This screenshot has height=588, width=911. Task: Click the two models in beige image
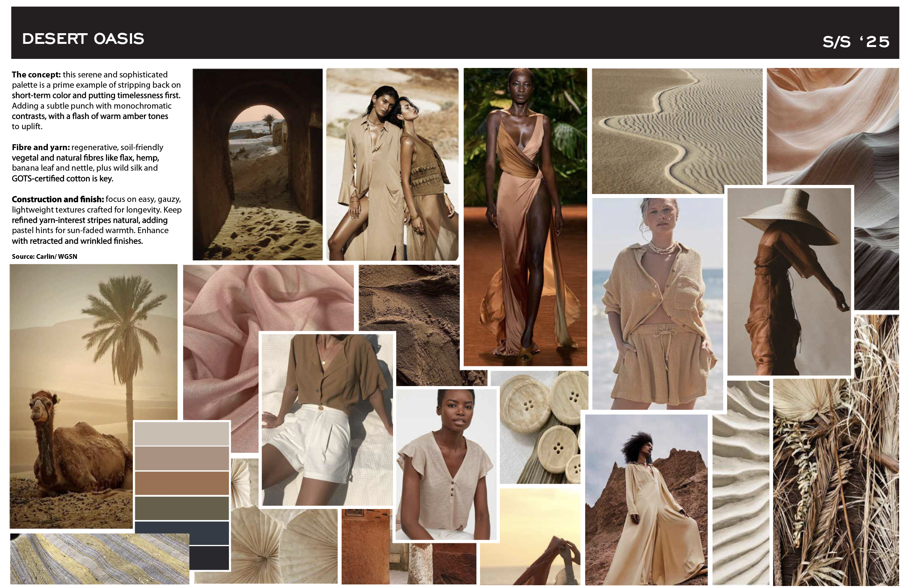[x=393, y=162]
